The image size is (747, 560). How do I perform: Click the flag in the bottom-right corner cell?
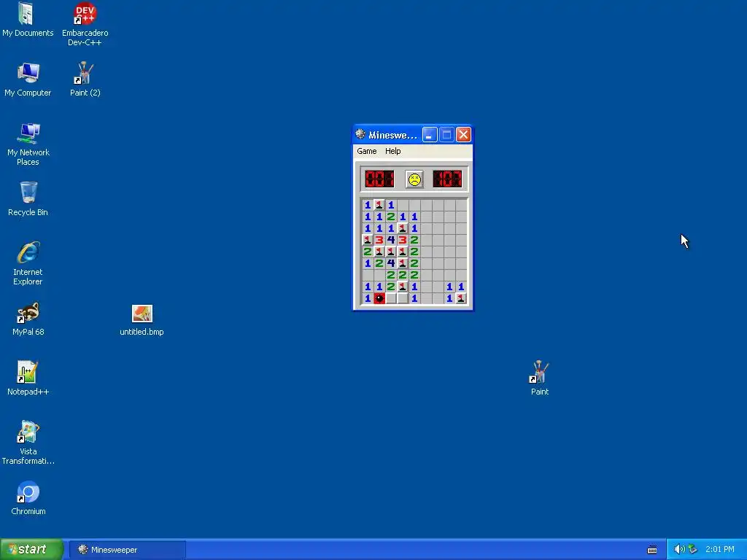461,298
